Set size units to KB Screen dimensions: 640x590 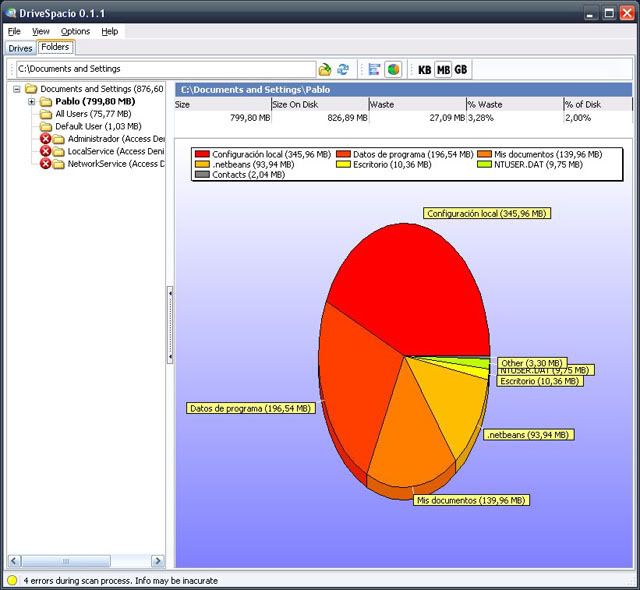tap(425, 69)
